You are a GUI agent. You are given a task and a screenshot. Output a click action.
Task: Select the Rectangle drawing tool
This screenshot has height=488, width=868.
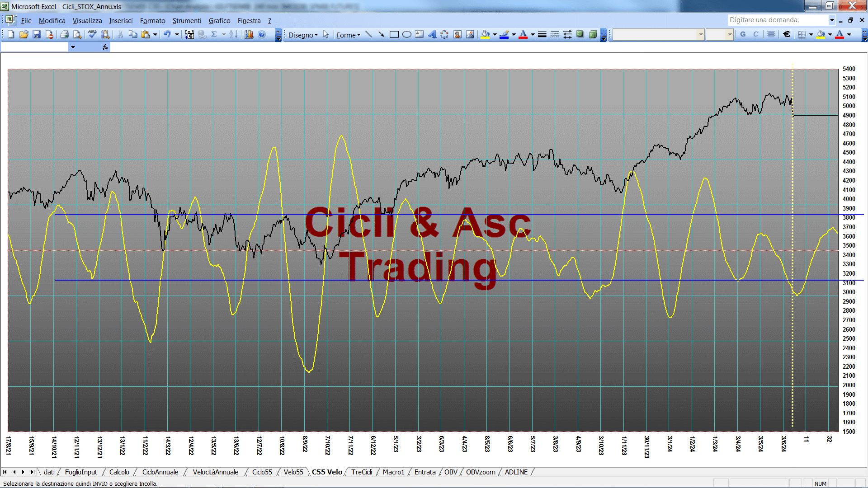tap(394, 34)
